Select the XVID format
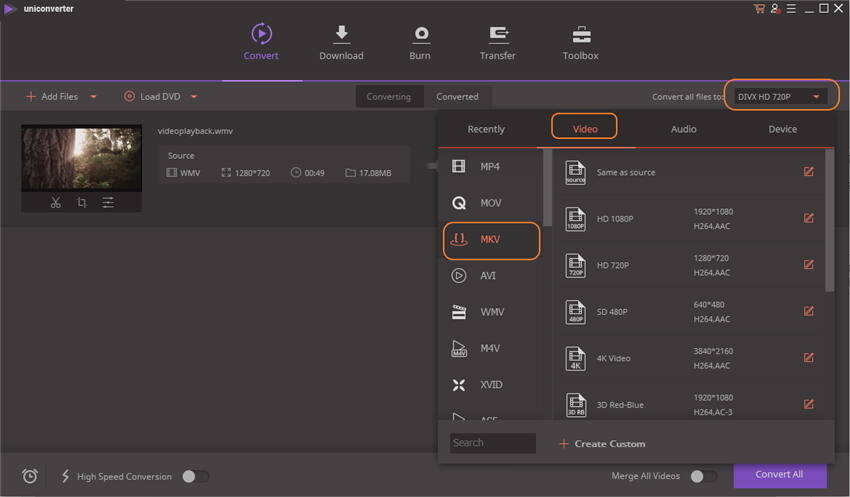The image size is (850, 497). click(491, 385)
